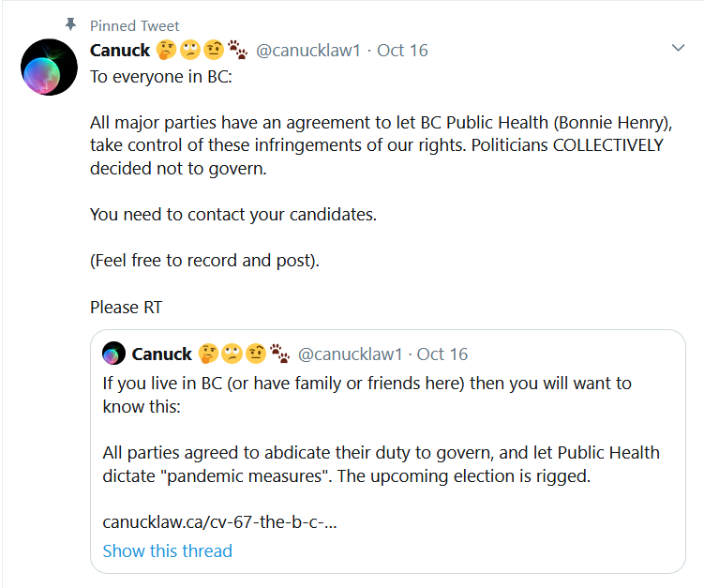Viewport: 704px width, 588px height.
Task: Open the Oct 16 timestamp inside the quoted tweet
Action: [x=442, y=354]
